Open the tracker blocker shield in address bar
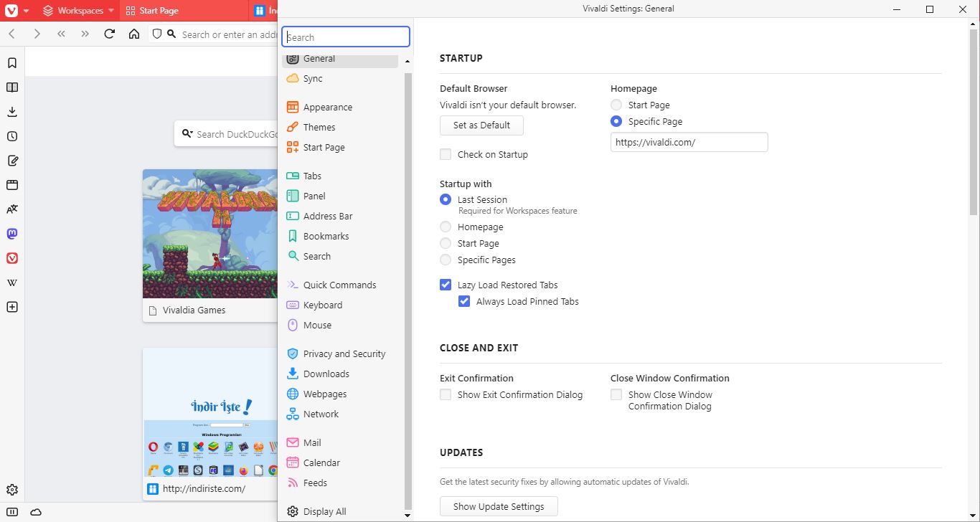Image resolution: width=980 pixels, height=522 pixels. coord(157,34)
